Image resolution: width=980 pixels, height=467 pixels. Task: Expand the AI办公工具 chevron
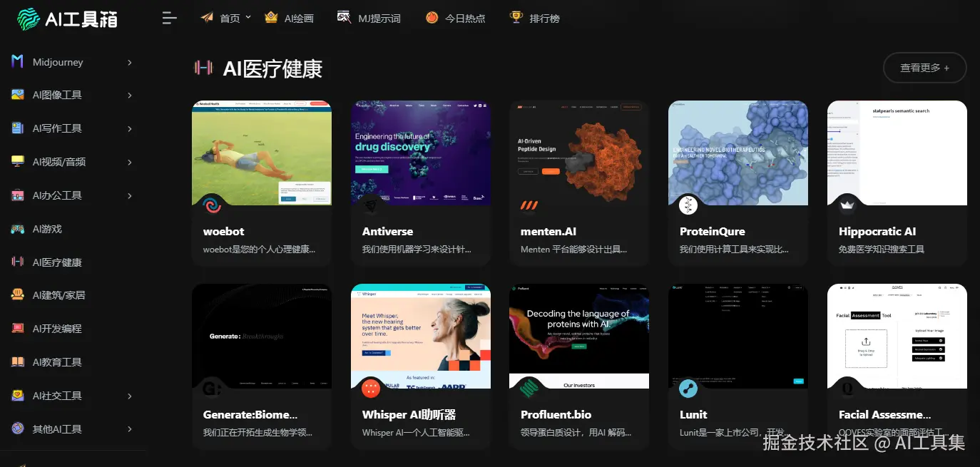coord(130,196)
